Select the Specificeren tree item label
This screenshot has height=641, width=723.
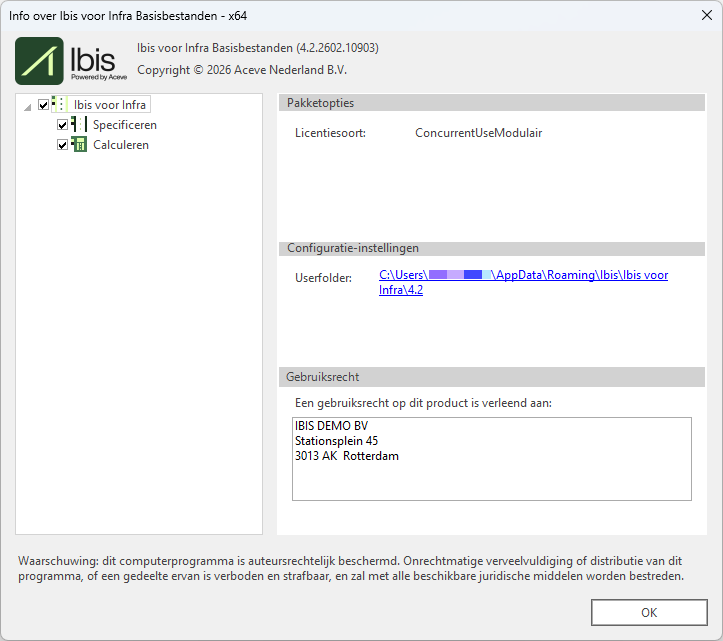tap(125, 125)
